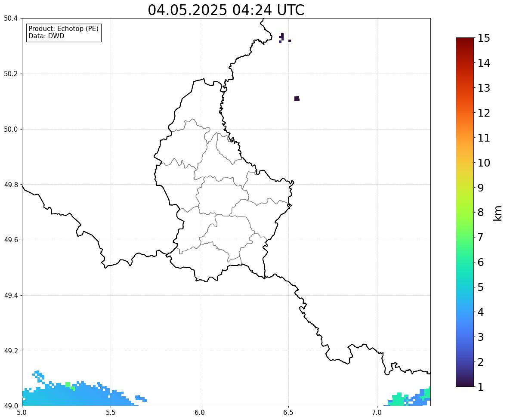This screenshot has width=507, height=420.
Task: Click the dark purple echo square near 50.1 latitude
Action: click(297, 99)
